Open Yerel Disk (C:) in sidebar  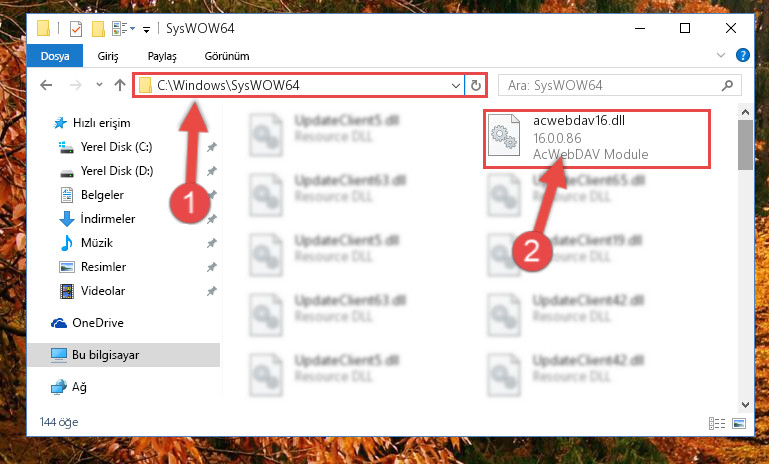(116, 147)
